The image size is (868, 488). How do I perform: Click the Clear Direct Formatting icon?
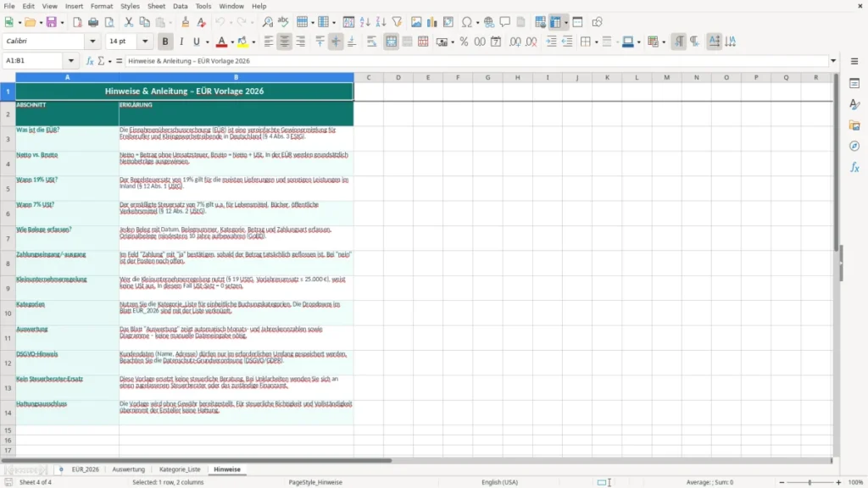click(202, 22)
